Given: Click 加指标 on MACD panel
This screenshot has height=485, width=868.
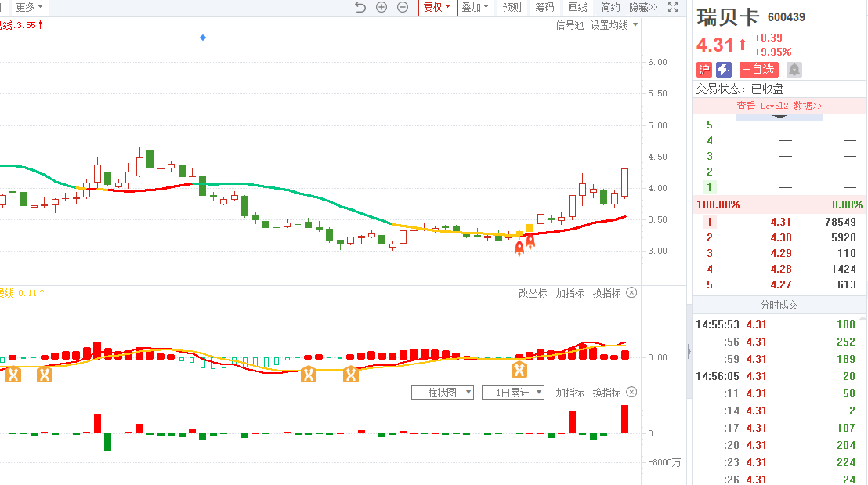Looking at the screenshot, I should click(x=570, y=293).
